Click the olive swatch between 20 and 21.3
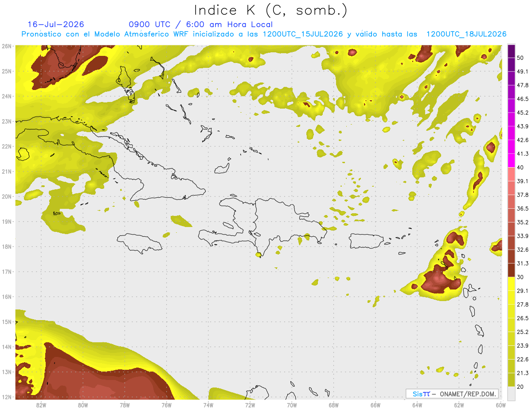Screen dimensions: 532x411 [511, 380]
